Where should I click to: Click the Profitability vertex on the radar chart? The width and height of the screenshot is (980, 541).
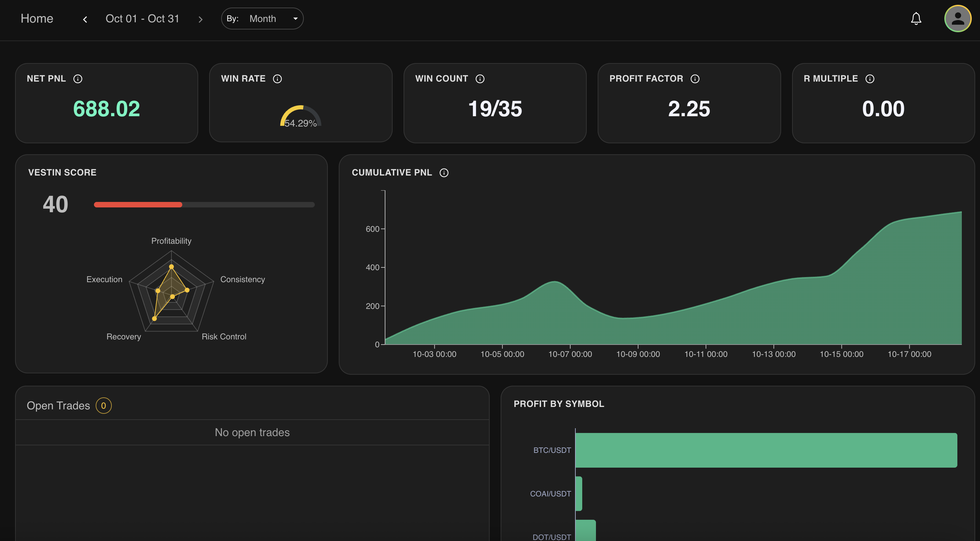pos(171,267)
